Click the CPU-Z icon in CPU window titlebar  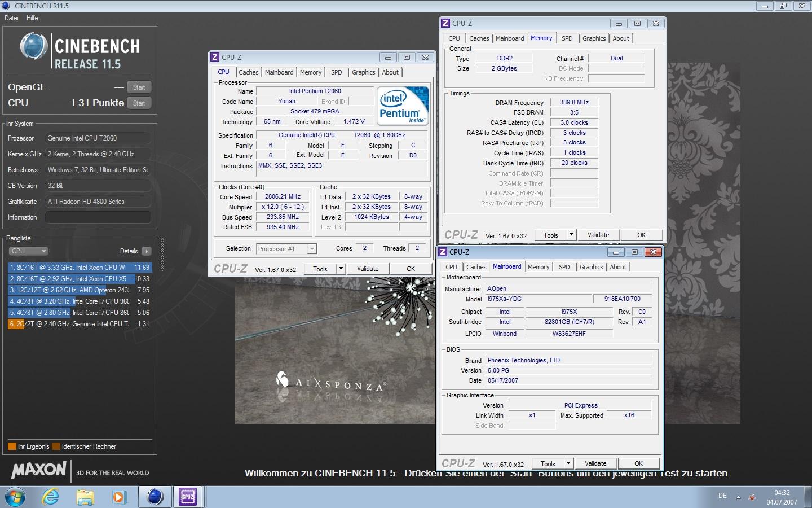pos(215,57)
